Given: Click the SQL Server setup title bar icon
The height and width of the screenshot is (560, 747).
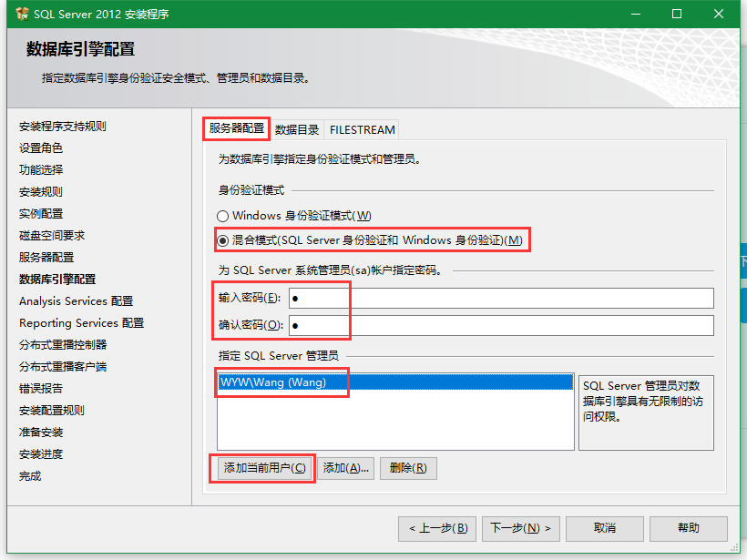Looking at the screenshot, I should (22, 15).
